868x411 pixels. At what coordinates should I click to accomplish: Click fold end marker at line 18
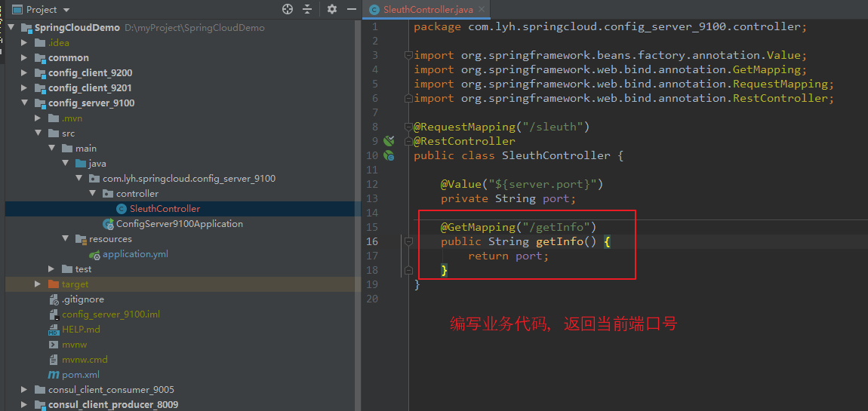pos(408,270)
